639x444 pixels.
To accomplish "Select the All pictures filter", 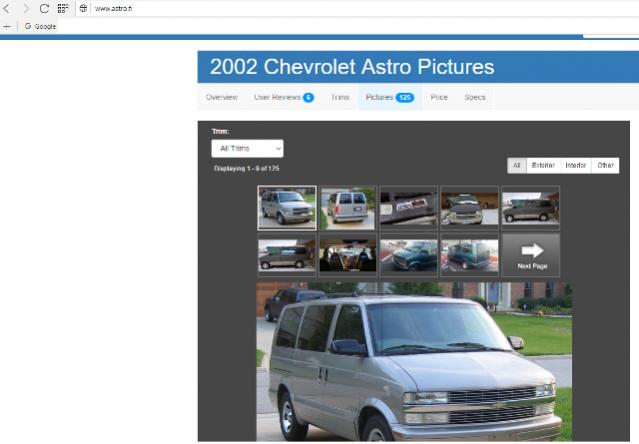I will coord(517,165).
